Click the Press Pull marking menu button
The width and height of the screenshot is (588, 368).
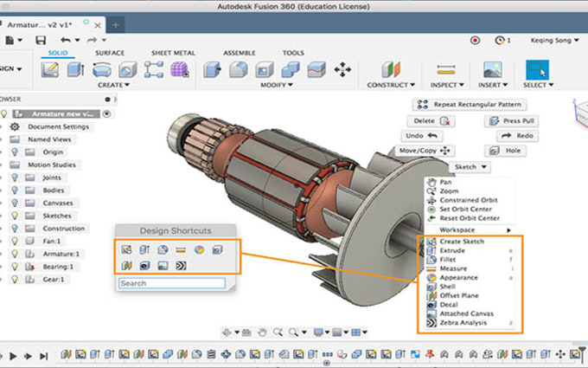(512, 121)
